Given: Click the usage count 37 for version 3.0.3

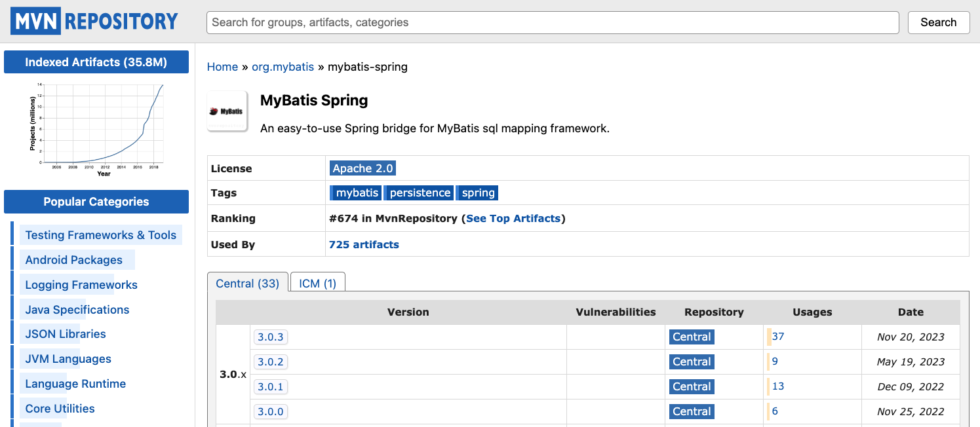Looking at the screenshot, I should point(777,337).
